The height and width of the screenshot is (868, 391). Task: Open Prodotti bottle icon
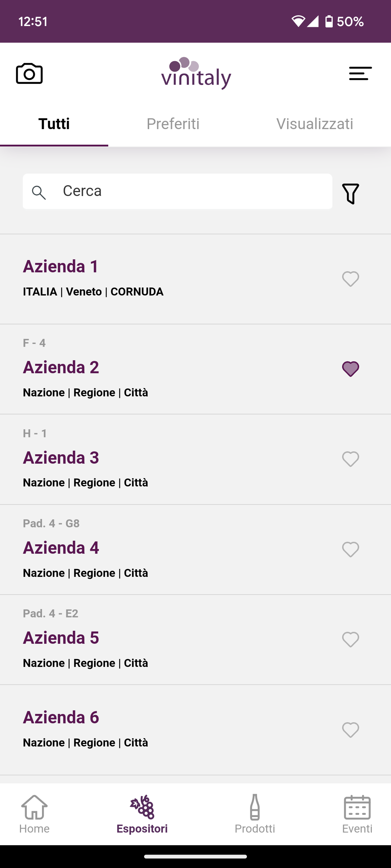[x=255, y=814]
